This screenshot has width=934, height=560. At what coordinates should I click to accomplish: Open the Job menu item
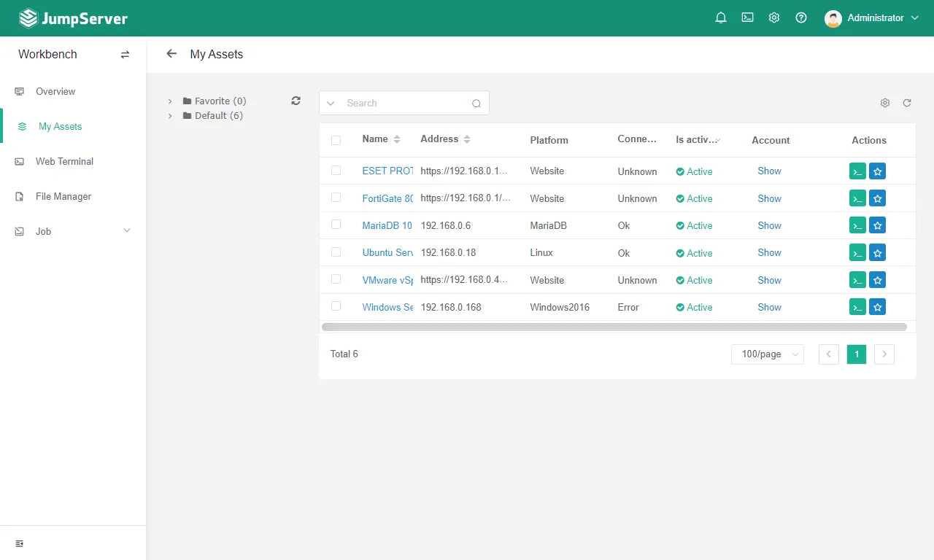coord(73,231)
